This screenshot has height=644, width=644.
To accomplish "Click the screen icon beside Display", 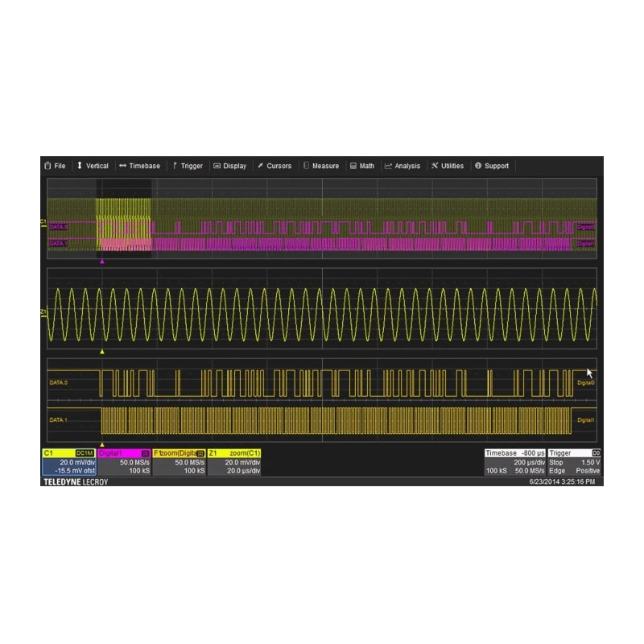I will click(x=217, y=166).
